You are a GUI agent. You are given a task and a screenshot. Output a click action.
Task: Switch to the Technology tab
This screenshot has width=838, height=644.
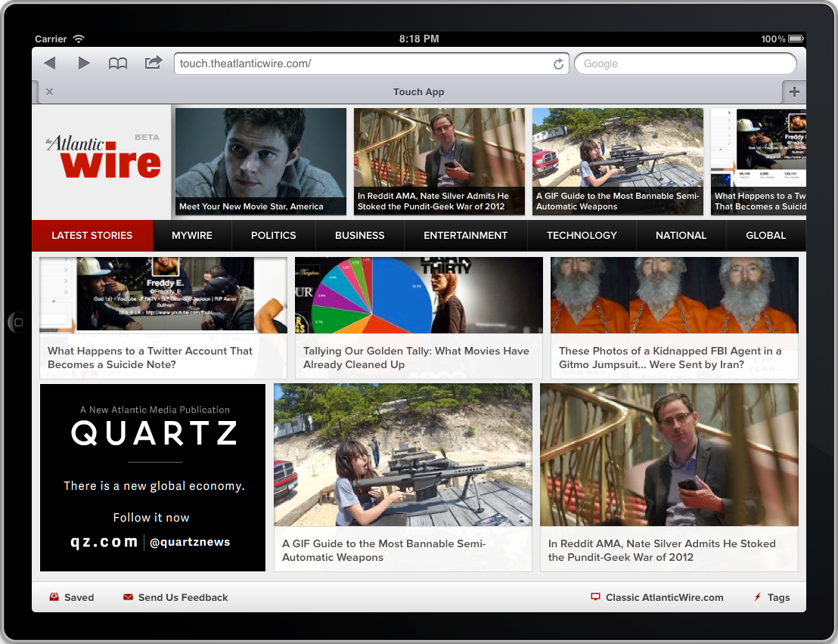coord(582,236)
